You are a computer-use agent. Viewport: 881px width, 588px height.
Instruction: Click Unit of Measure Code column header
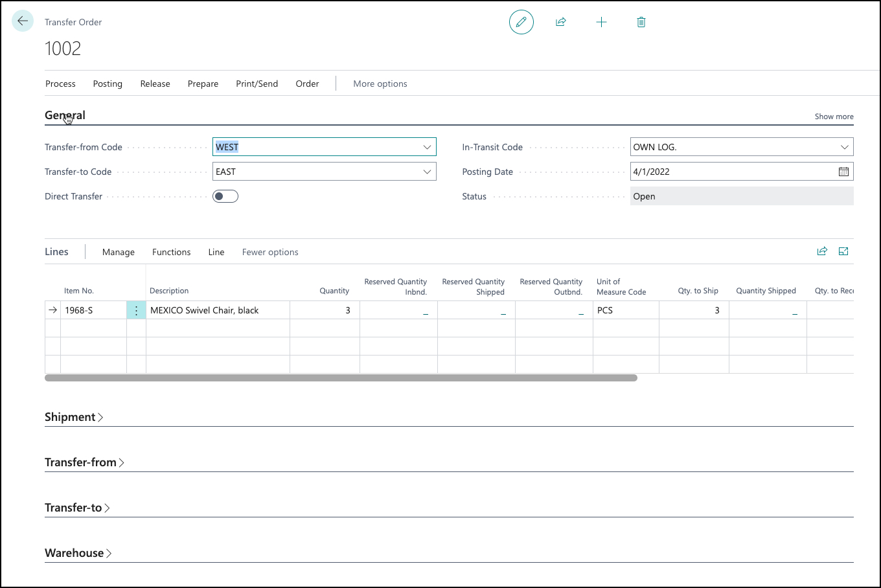pyautogui.click(x=621, y=287)
